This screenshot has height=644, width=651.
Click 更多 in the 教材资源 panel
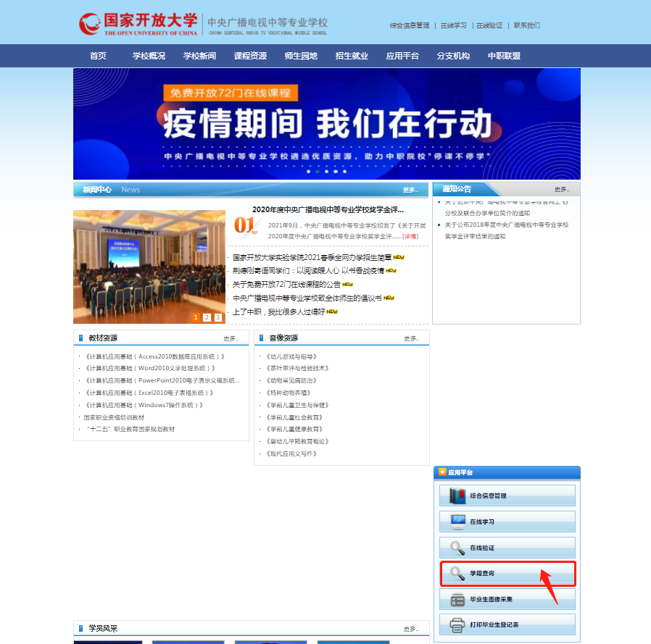(231, 338)
